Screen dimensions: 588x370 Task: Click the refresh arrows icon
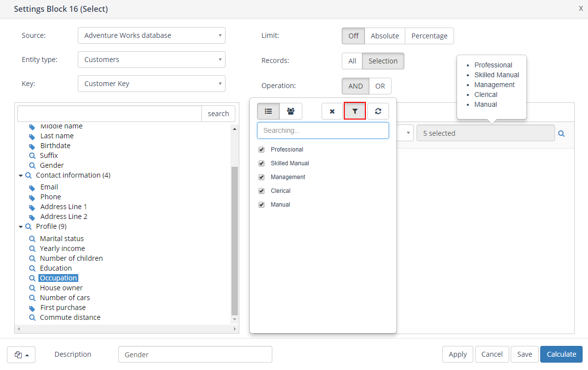(378, 111)
